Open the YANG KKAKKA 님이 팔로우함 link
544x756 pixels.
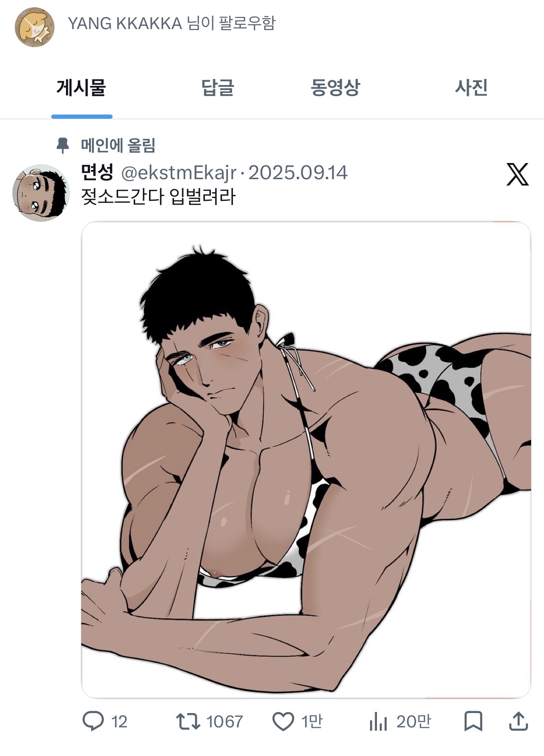coord(172,23)
